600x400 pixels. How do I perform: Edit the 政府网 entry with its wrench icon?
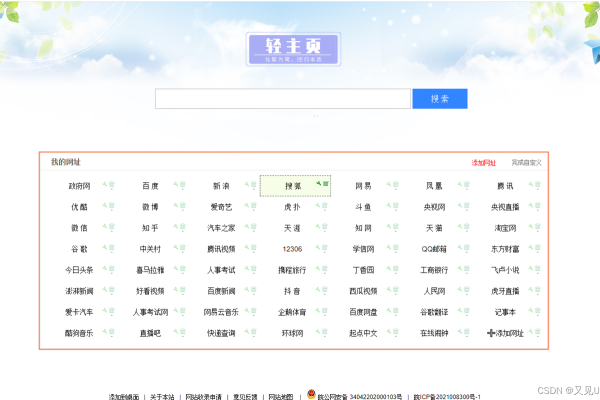pyautogui.click(x=105, y=184)
